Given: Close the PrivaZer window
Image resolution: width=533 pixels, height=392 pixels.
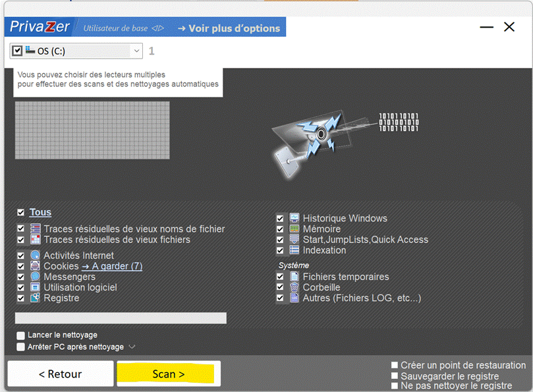Looking at the screenshot, I should (509, 27).
